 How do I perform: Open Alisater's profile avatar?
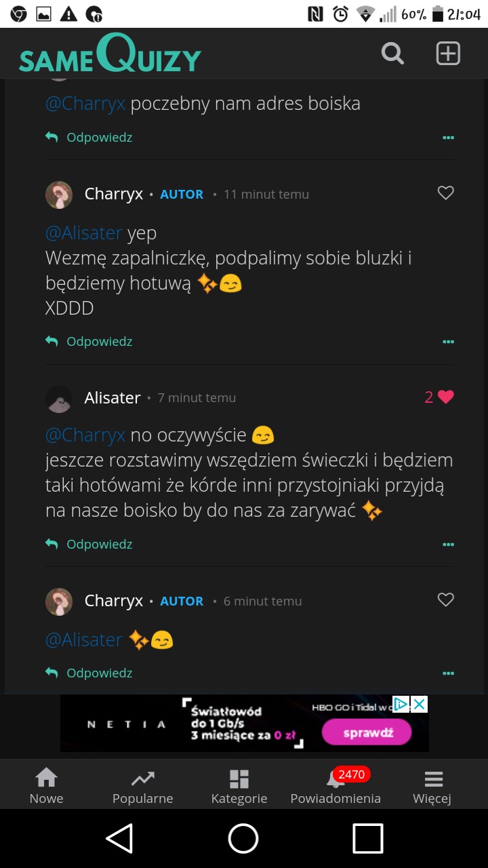[59, 399]
